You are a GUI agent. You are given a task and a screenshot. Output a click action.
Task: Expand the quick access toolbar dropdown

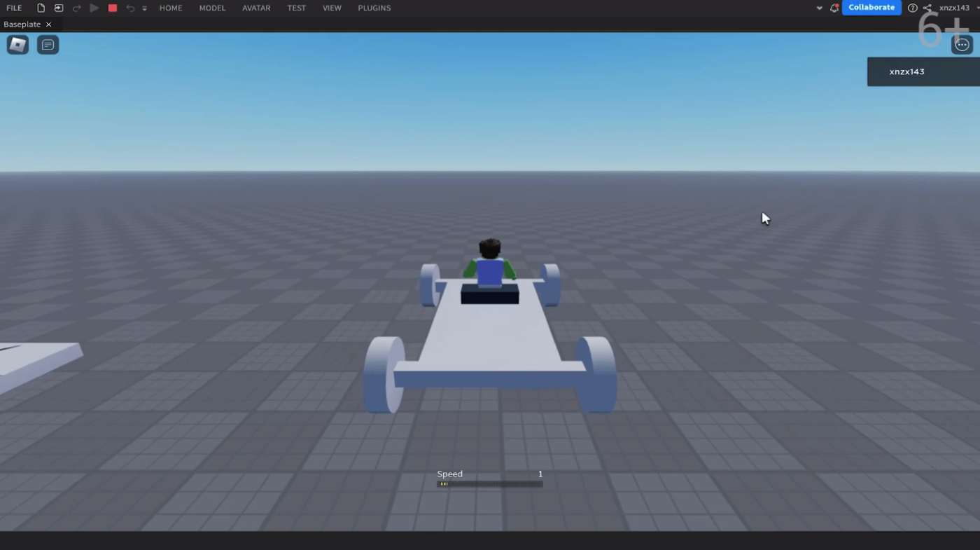coord(145,8)
